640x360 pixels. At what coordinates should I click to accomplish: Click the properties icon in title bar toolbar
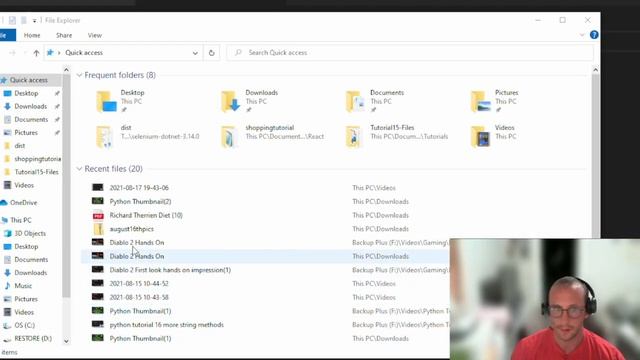13,20
